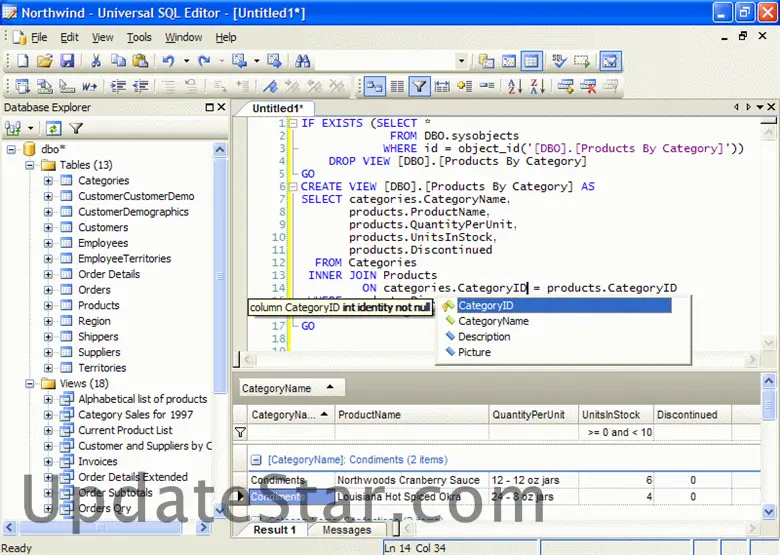Image resolution: width=780 pixels, height=555 pixels.
Task: Toggle the plain rows layout button
Action: [397, 87]
